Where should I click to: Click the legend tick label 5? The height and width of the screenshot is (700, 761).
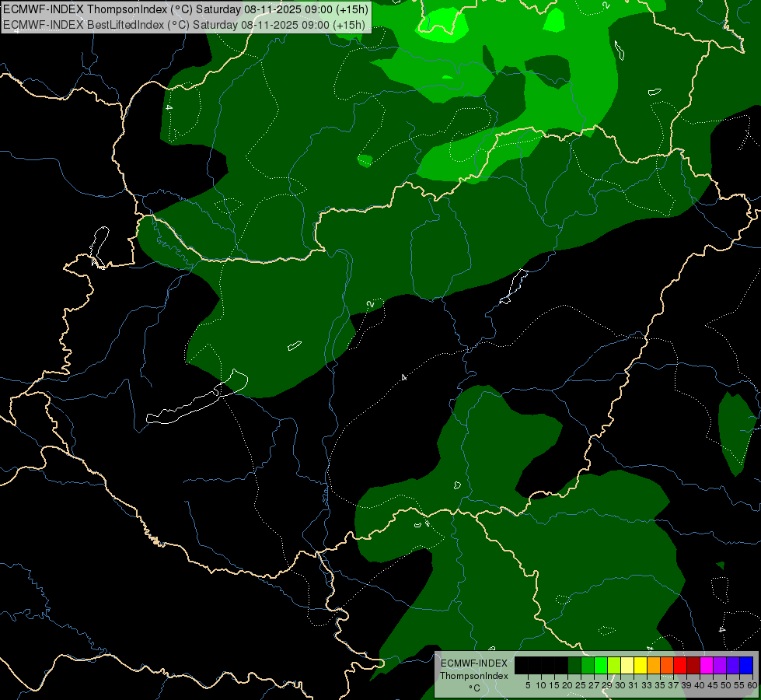[528, 685]
